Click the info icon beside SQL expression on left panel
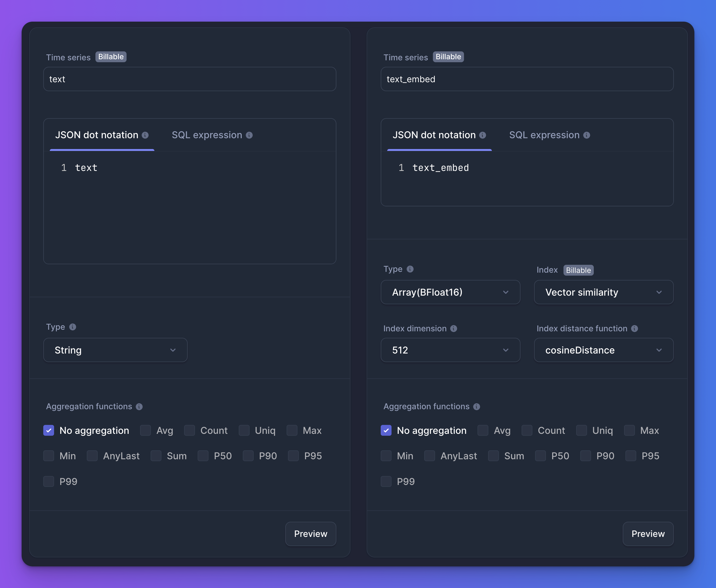The height and width of the screenshot is (588, 716). [x=250, y=135]
